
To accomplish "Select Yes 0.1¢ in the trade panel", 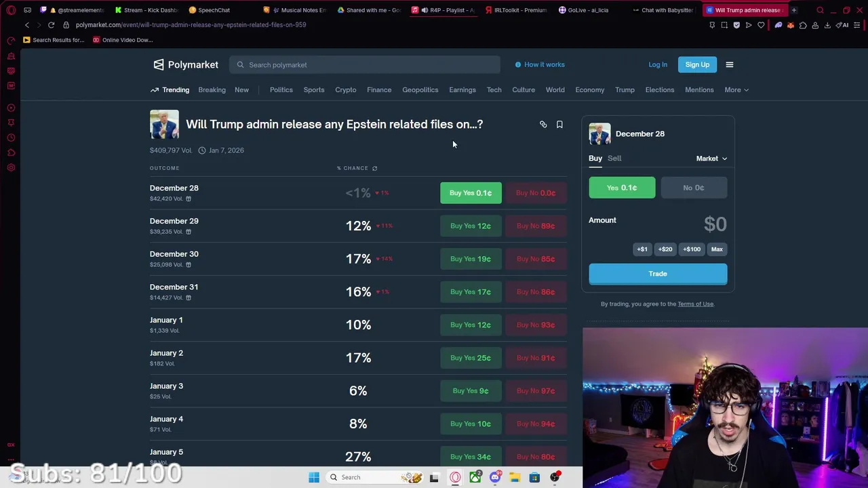I will 622,188.
